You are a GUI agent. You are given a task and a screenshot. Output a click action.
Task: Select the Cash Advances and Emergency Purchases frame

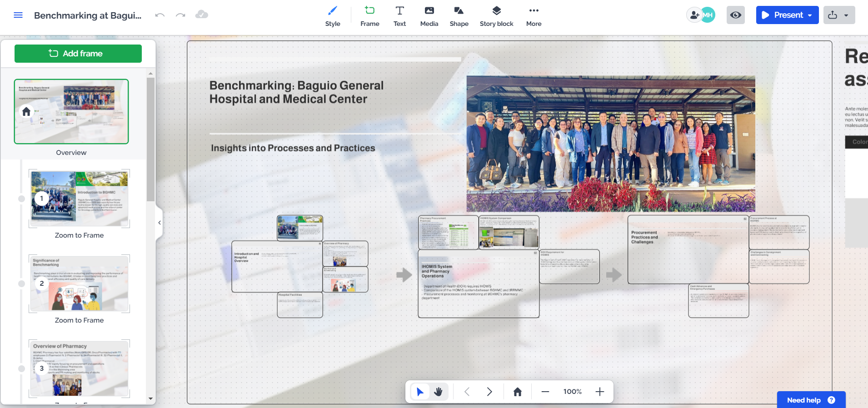coord(718,300)
